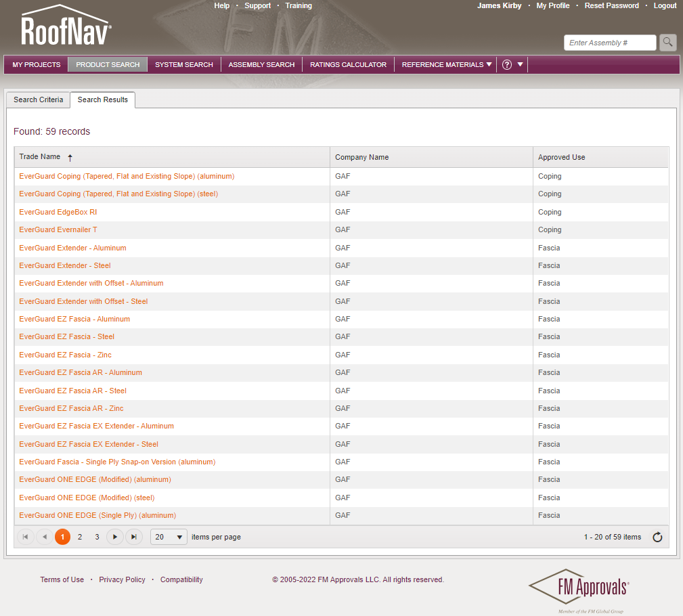Open EverGuard EZ Fascia EX Extender - Steel
Screen dimensions: 683x616
tap(89, 444)
